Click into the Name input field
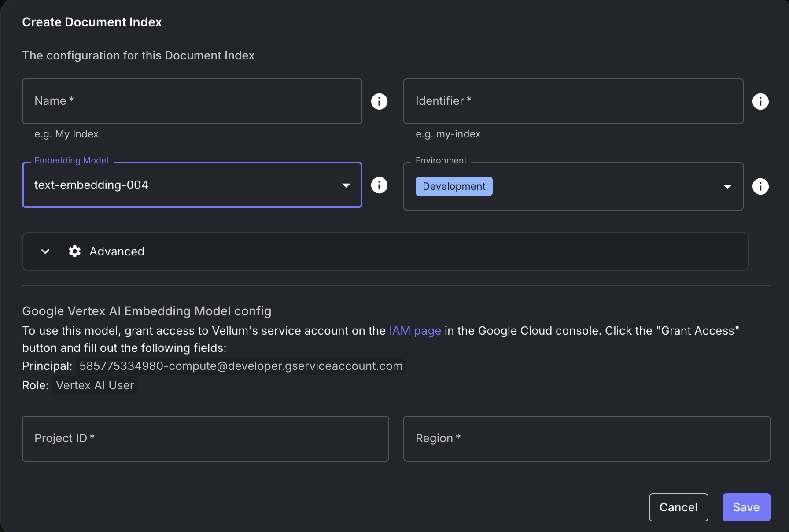789x532 pixels. [x=192, y=101]
